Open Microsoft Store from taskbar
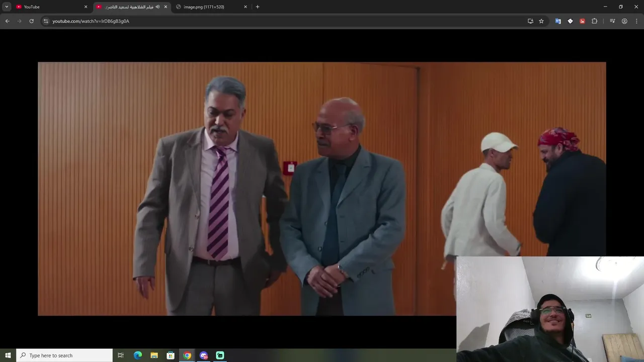Viewport: 644px width, 362px height. (171, 355)
